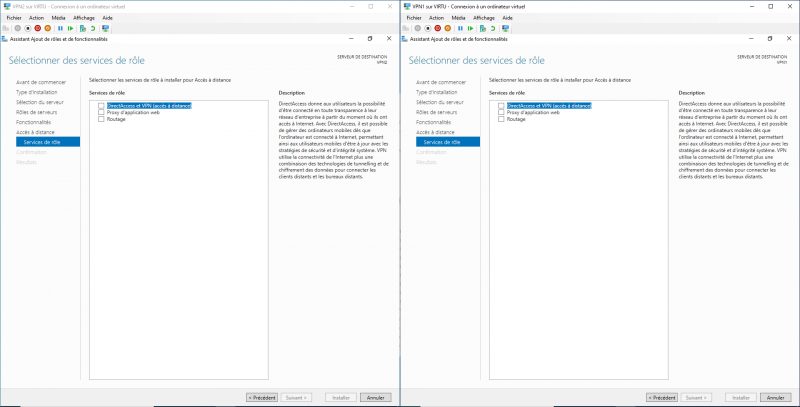Go to Rôles de serveurs step in VPN1
The height and width of the screenshot is (407, 800).
click(x=436, y=112)
